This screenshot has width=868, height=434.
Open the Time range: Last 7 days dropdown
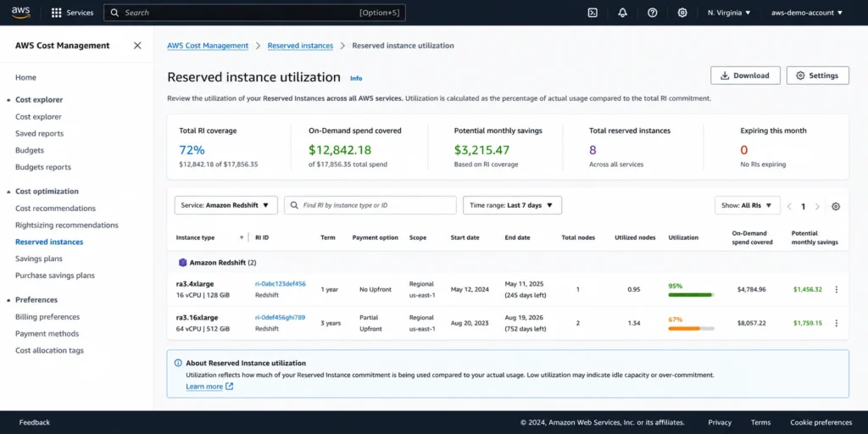[x=512, y=205]
